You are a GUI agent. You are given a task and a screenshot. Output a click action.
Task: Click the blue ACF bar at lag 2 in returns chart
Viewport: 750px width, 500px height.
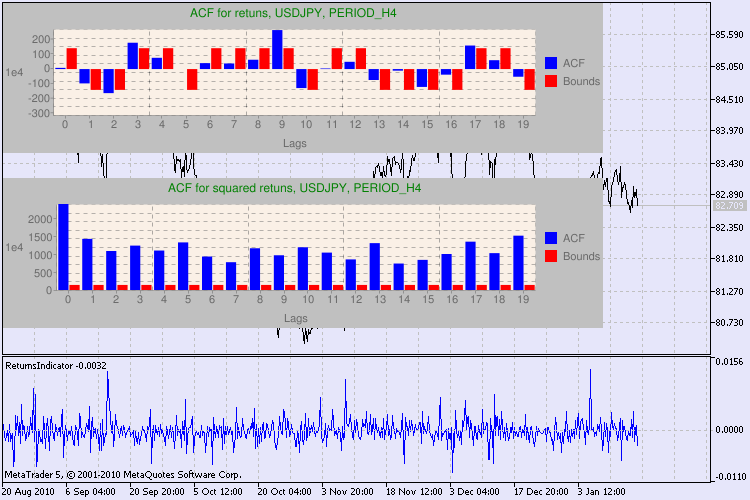[x=109, y=81]
